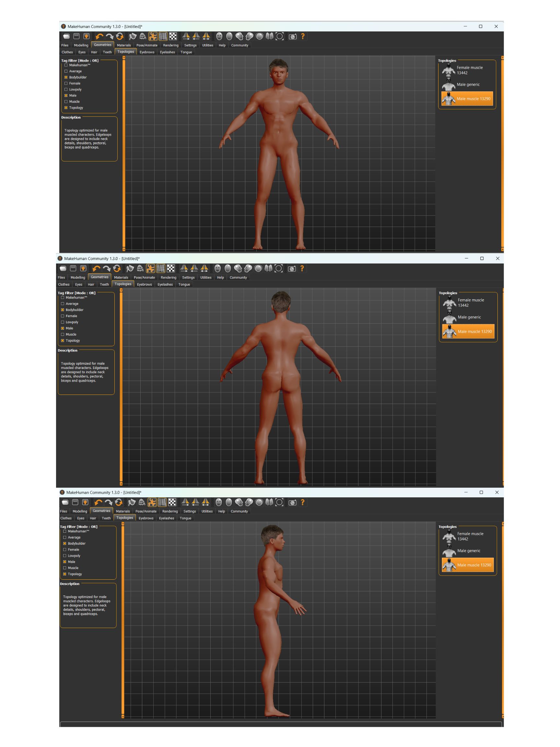
Task: Click the save disk icon in bottom window
Action: pyautogui.click(x=75, y=502)
